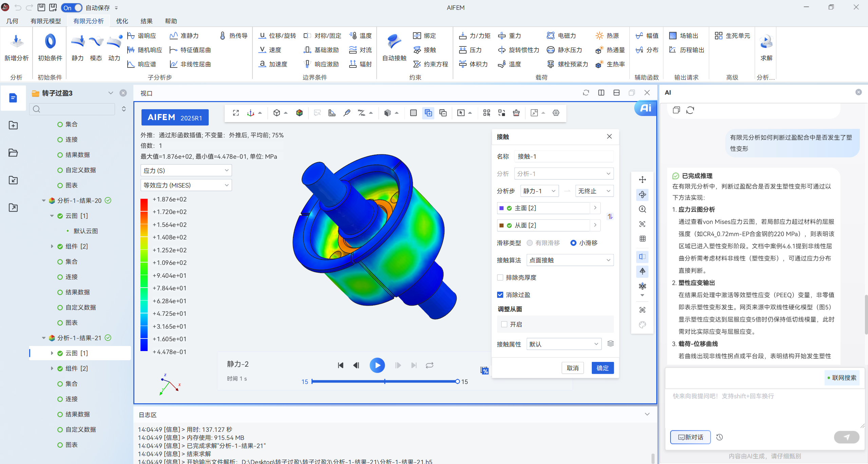Click the rotate view tool
This screenshot has width=868, height=464.
click(642, 194)
